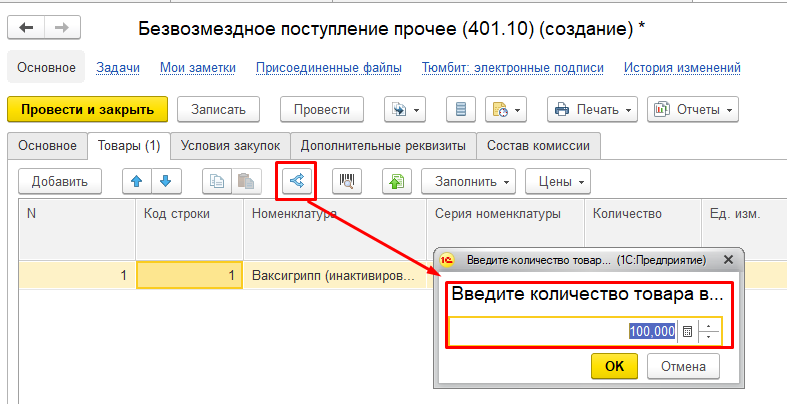The width and height of the screenshot is (787, 404).
Task: Click the green upload document icon
Action: (397, 181)
